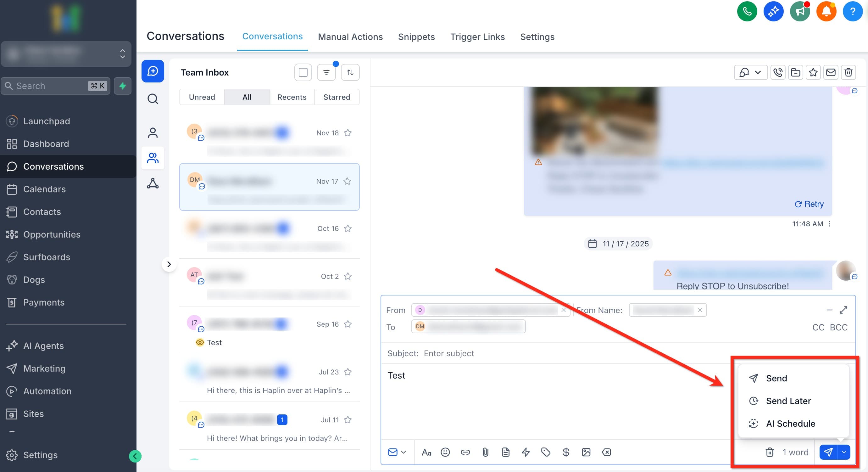
Task: Open the Unread inbox filter tab
Action: pos(202,97)
